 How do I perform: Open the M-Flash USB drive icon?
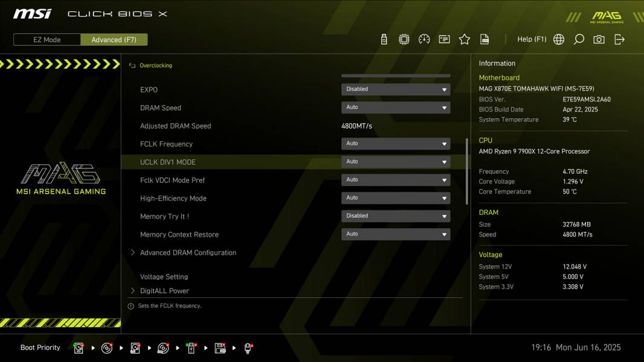coord(384,39)
